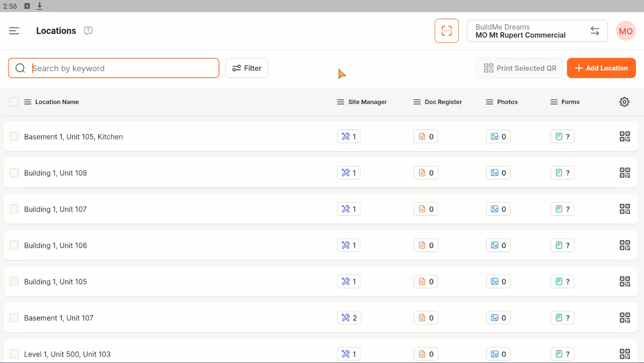This screenshot has width=644, height=363.
Task: Open the BuildMe Dreams project selector
Action: (537, 31)
